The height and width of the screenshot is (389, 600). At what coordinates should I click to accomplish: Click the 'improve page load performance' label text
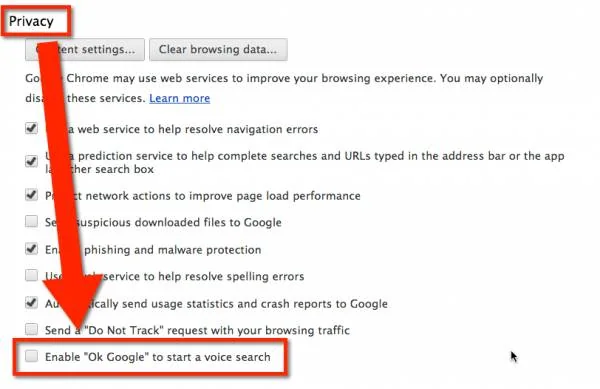click(x=275, y=196)
